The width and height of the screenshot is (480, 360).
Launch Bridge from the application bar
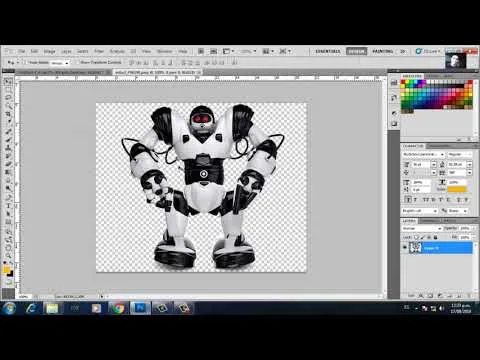point(201,51)
